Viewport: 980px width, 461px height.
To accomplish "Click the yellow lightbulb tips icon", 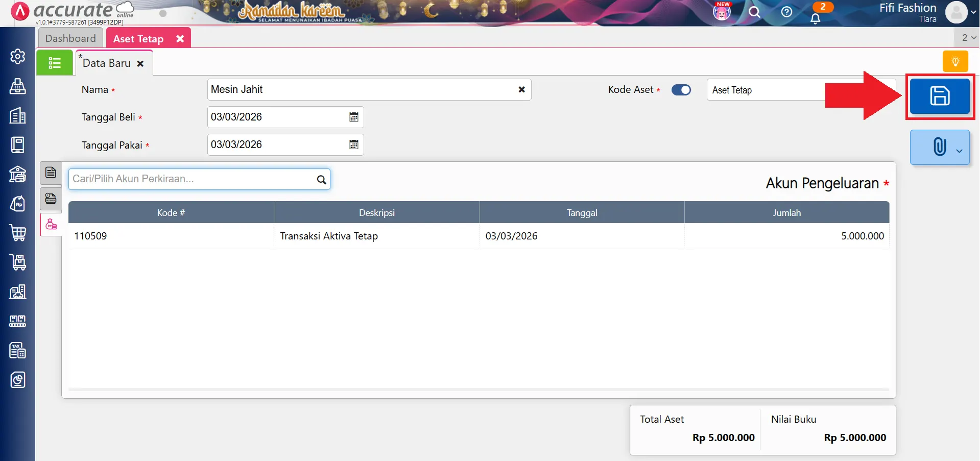I will tap(955, 62).
